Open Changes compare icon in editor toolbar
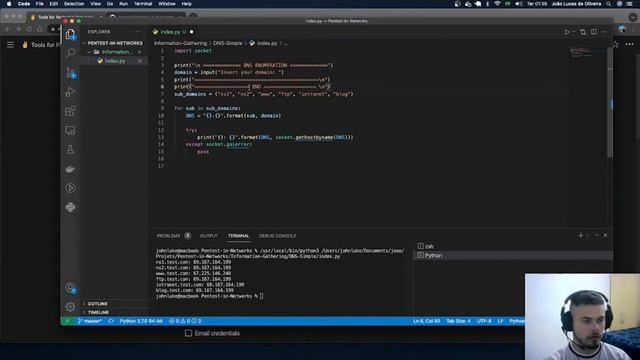This screenshot has width=640, height=360. (x=583, y=32)
